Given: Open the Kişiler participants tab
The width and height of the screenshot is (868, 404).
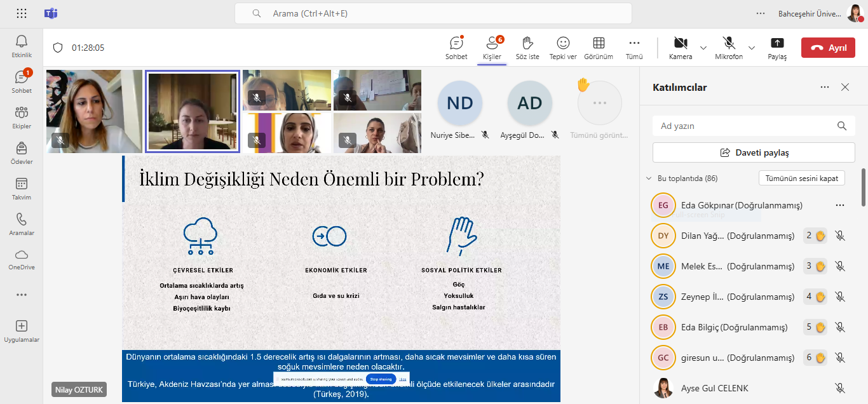Looking at the screenshot, I should tap(492, 48).
